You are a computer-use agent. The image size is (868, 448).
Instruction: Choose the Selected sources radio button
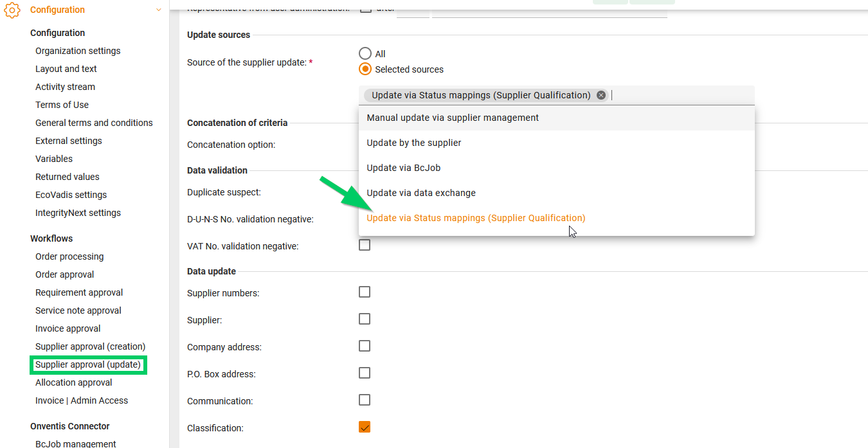tap(365, 69)
